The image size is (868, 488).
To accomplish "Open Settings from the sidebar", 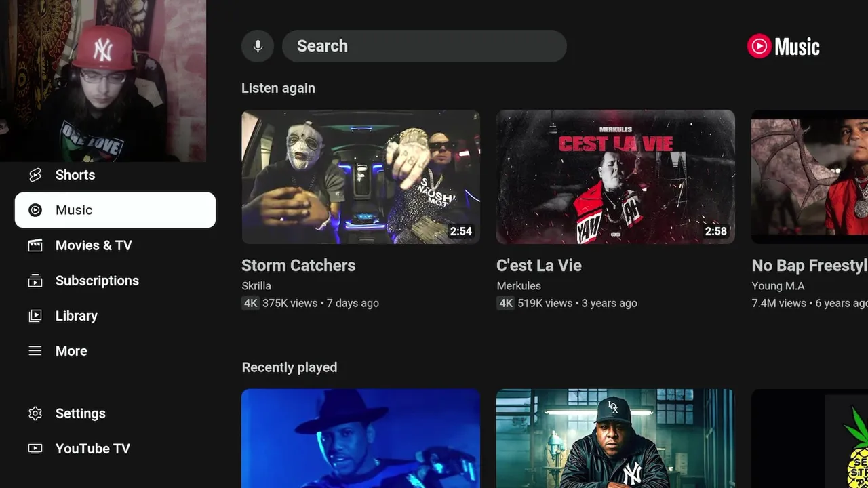I will [x=115, y=413].
